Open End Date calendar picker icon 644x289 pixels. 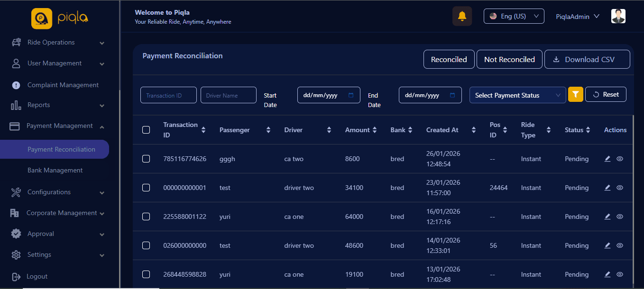pyautogui.click(x=452, y=95)
